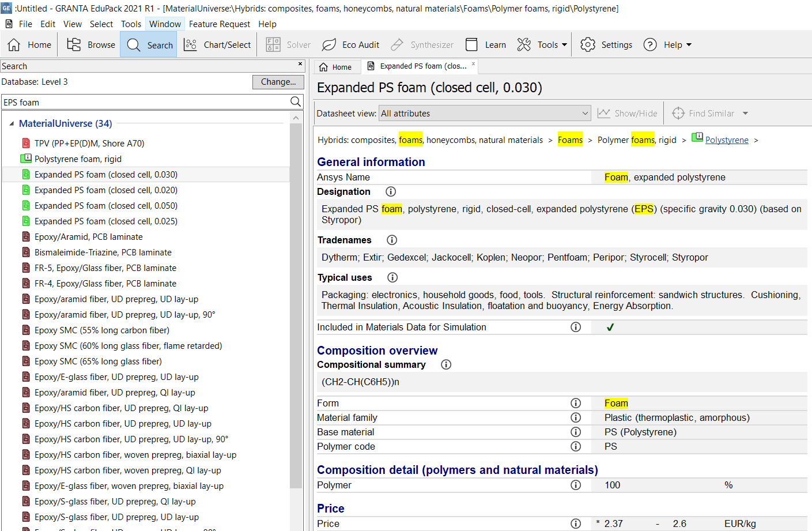Viewport: 812px width, 531px height.
Task: Show info for Tradenames
Action: (x=392, y=240)
